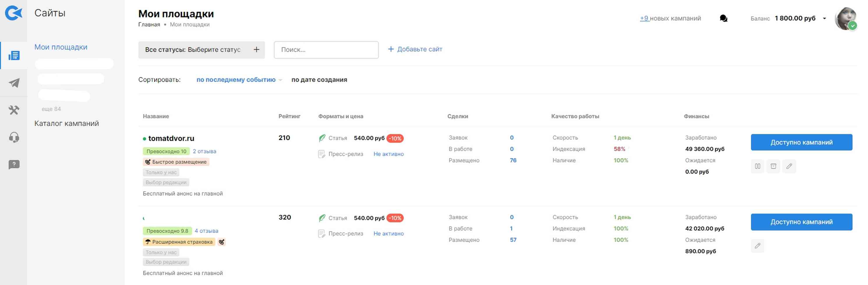Click the question mark help icon
Screen dimensions: 868x285
[x=14, y=165]
